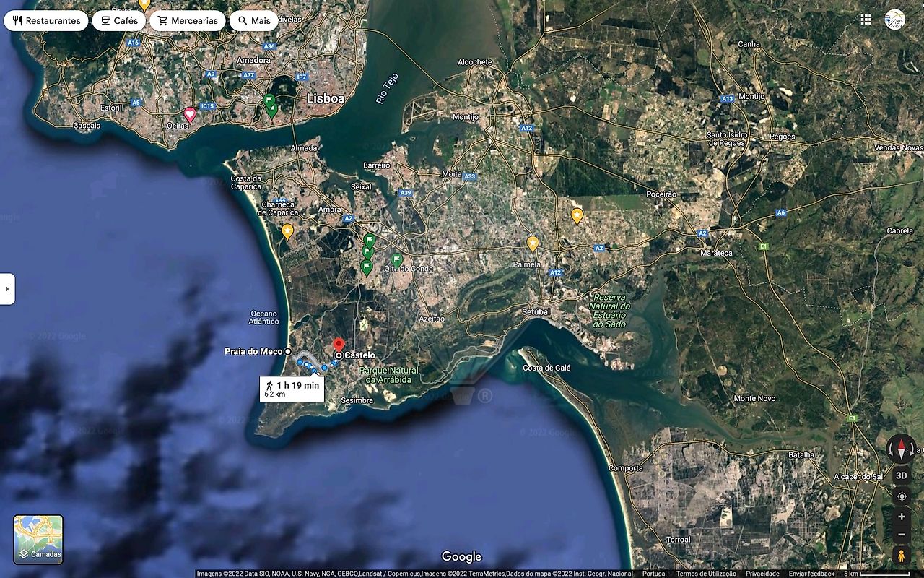Zoom out with the minus button

click(901, 535)
